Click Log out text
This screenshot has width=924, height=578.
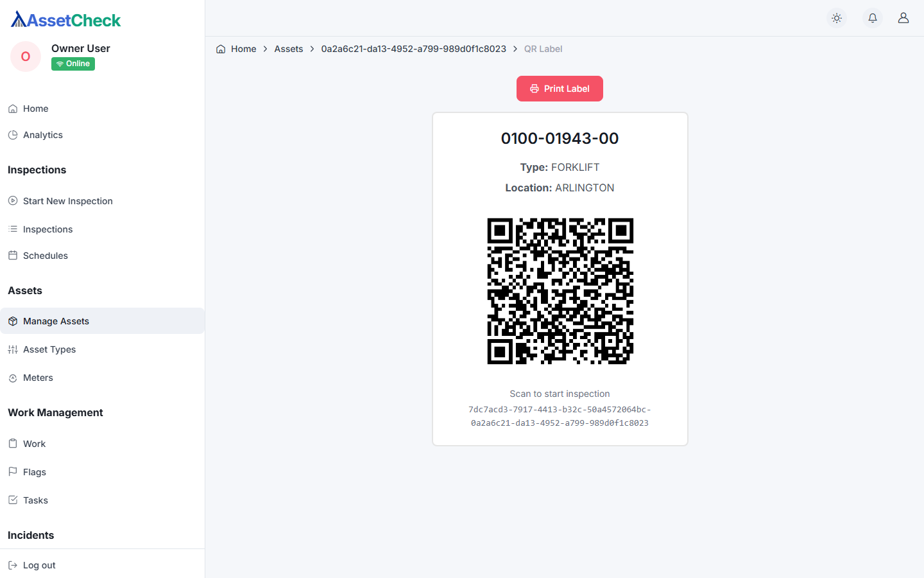39,565
